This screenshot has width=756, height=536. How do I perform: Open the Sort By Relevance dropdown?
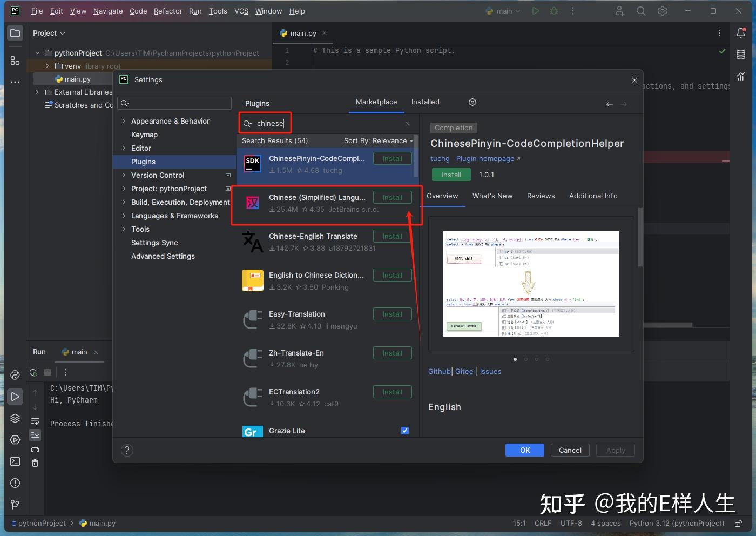coord(378,140)
